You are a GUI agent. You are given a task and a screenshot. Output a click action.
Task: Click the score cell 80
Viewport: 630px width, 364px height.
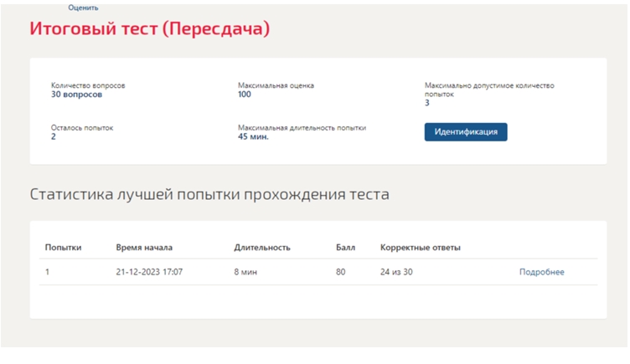pyautogui.click(x=341, y=272)
